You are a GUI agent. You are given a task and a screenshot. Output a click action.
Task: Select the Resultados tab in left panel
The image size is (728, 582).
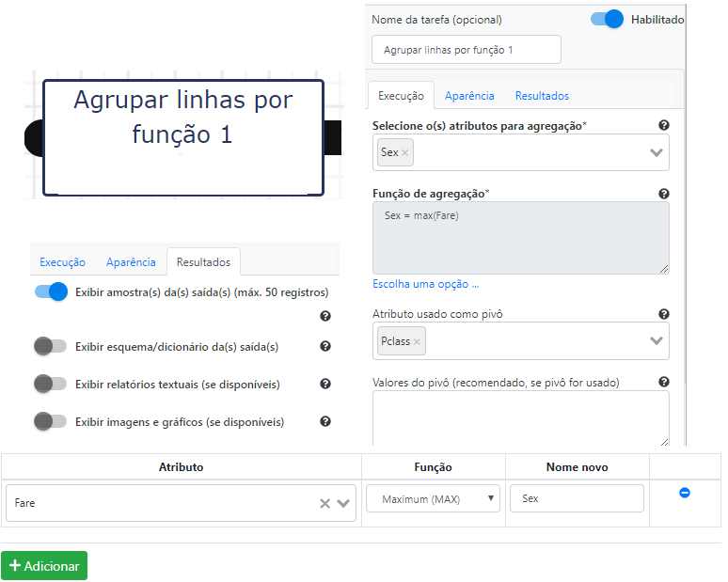(203, 262)
